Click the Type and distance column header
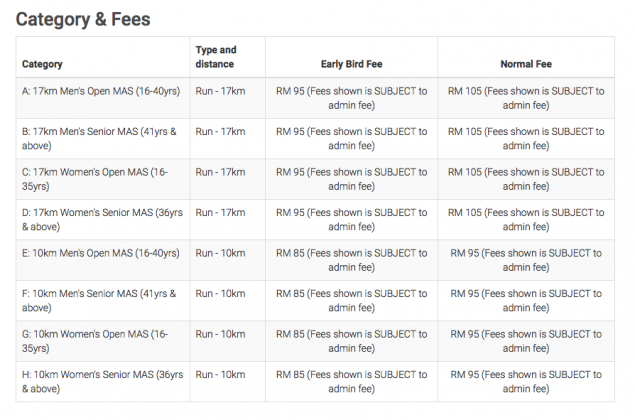This screenshot has height=420, width=635. click(216, 57)
